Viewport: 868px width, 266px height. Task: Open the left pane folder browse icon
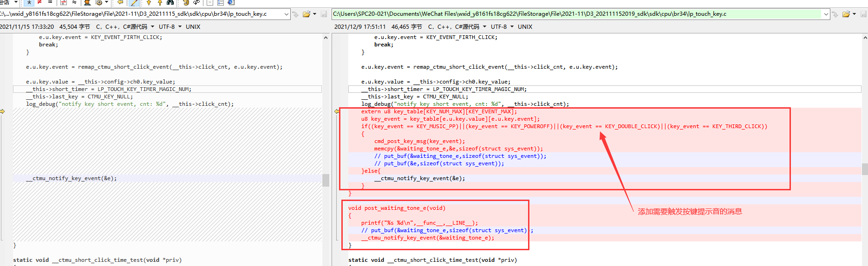tap(307, 14)
